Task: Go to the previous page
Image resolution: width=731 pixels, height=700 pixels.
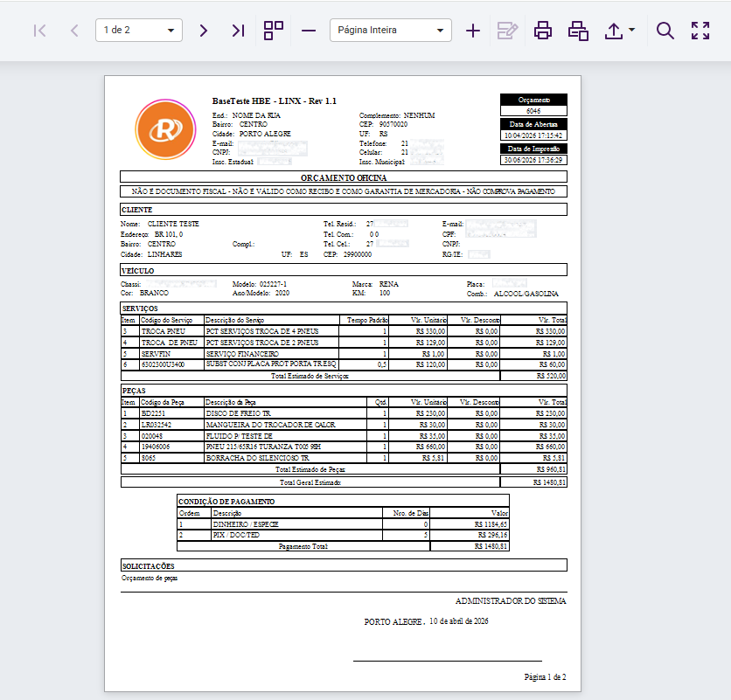Action: (74, 31)
